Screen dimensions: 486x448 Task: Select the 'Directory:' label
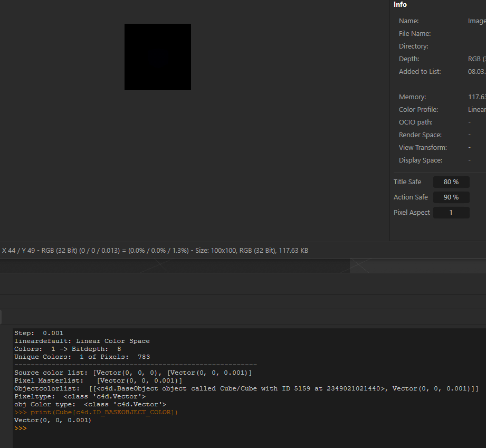point(414,46)
